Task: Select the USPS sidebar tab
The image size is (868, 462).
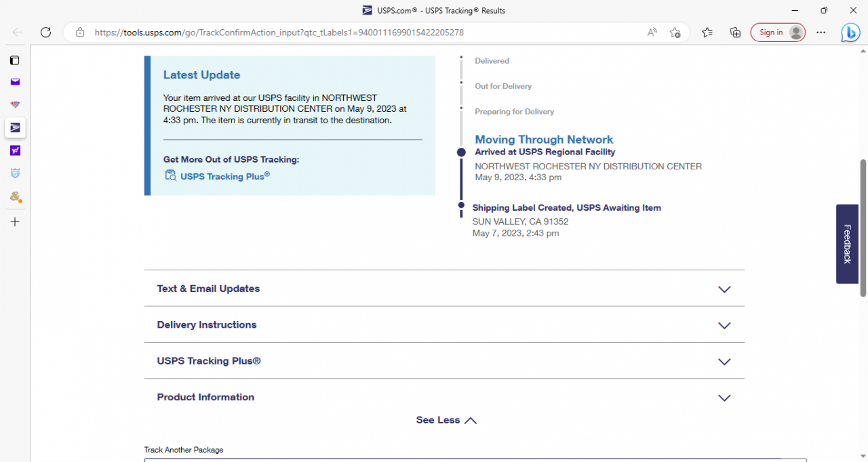Action: (15, 127)
